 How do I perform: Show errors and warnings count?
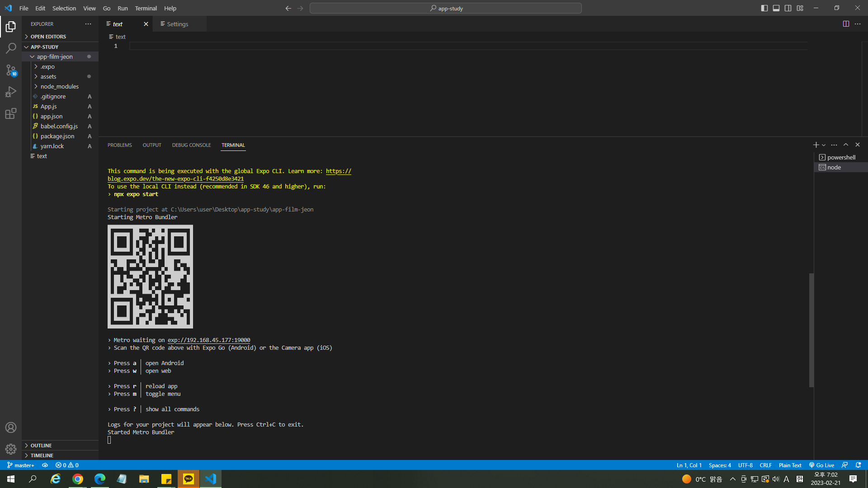(x=67, y=465)
